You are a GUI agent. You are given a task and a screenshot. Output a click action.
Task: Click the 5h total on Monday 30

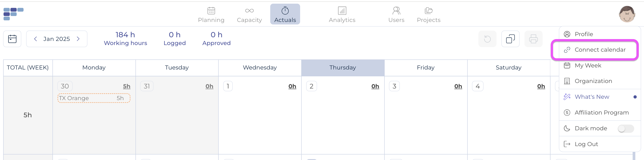(x=127, y=86)
